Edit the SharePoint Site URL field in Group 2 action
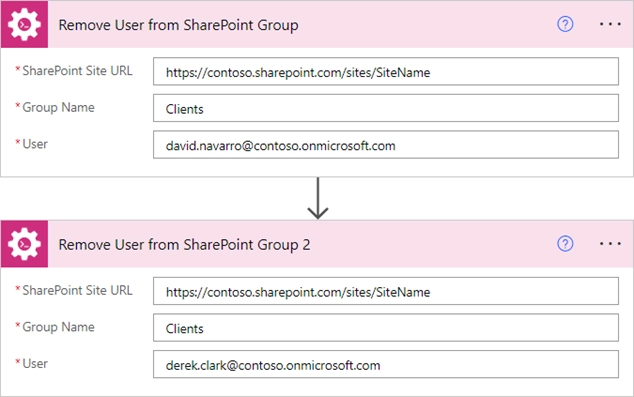Screen dimensions: 634x397 point(386,291)
